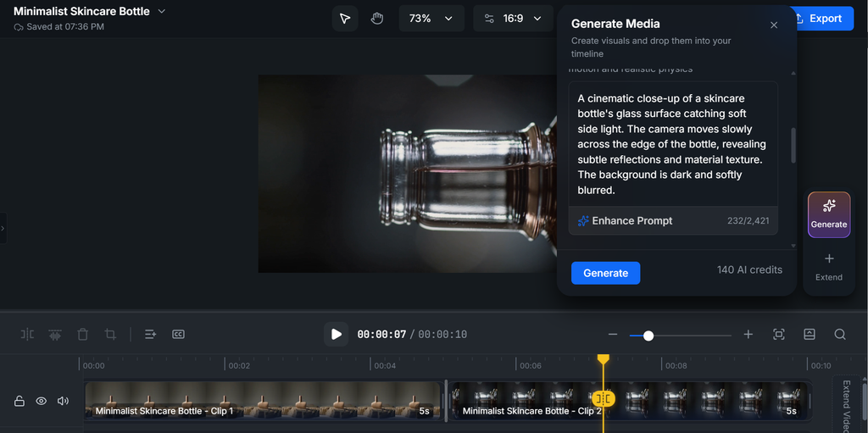Viewport: 868px width, 433px height.
Task: Click Enhance Prompt
Action: (x=625, y=221)
